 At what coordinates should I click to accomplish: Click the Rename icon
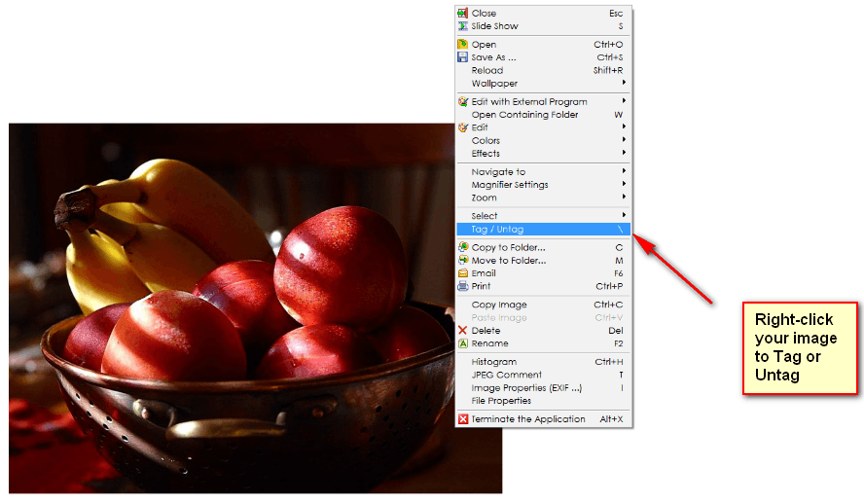point(463,343)
